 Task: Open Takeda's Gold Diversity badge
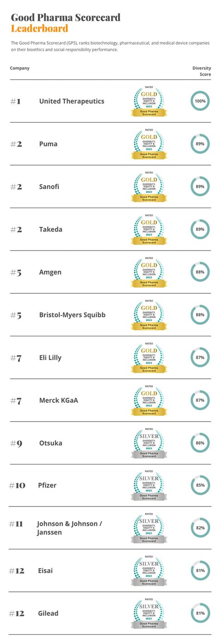click(x=149, y=229)
